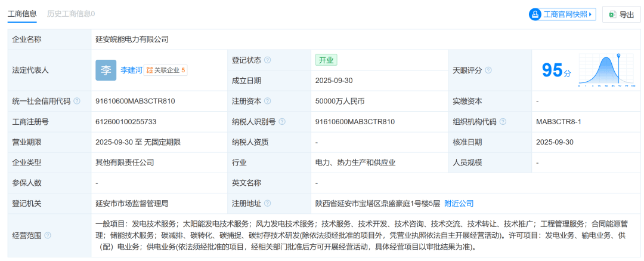Show the help tip for 注册地址
Viewport: 644px width, 261px height.
[268, 204]
